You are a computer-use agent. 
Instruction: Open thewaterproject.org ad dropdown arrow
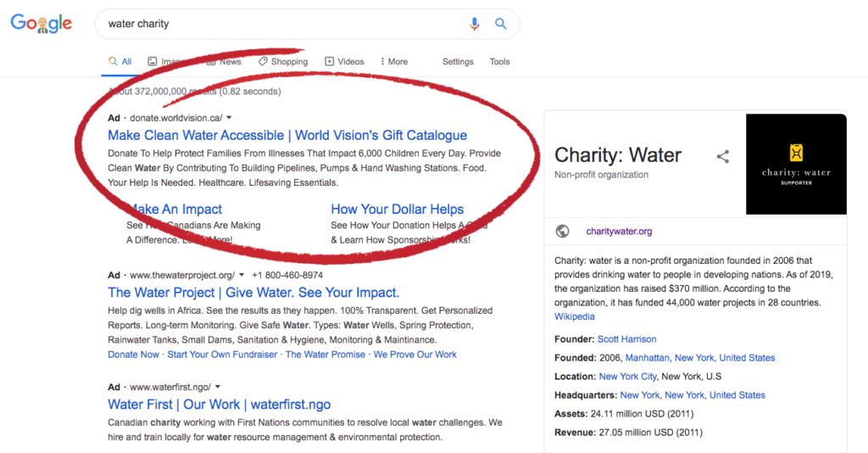click(x=242, y=276)
